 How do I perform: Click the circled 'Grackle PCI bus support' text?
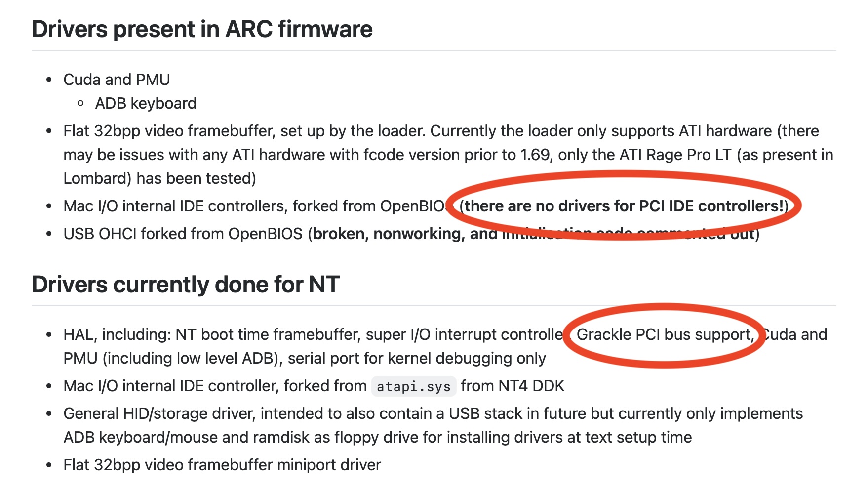pyautogui.click(x=665, y=334)
